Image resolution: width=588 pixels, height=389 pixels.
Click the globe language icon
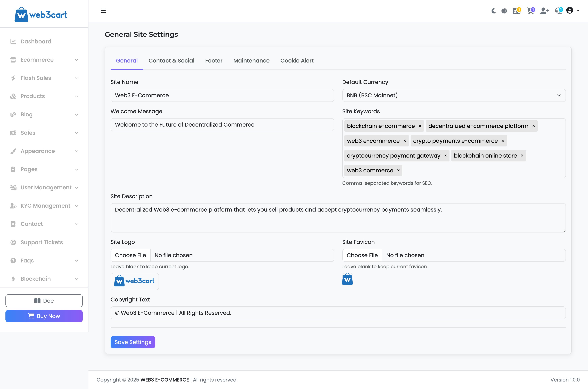click(504, 11)
